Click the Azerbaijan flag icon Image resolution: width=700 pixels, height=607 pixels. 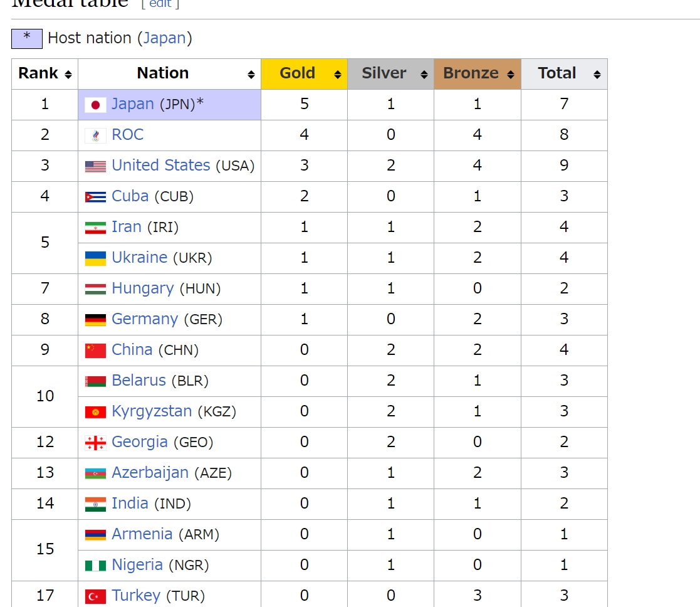(x=95, y=473)
